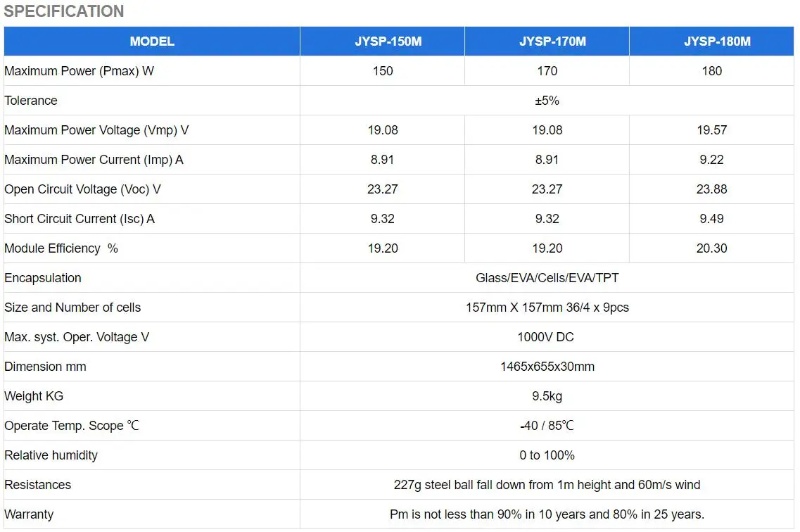
Task: Click the 20.30 module efficiency value
Action: pos(711,248)
